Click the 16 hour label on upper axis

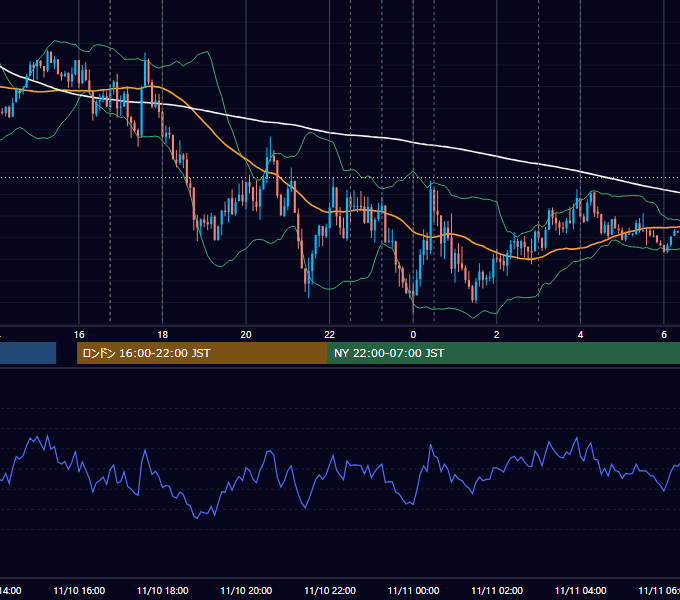79,334
